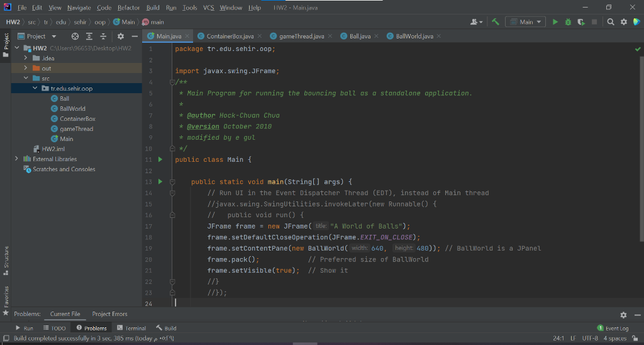Image resolution: width=644 pixels, height=345 pixels.
Task: Fold the main method at line 13
Action: coord(172,182)
